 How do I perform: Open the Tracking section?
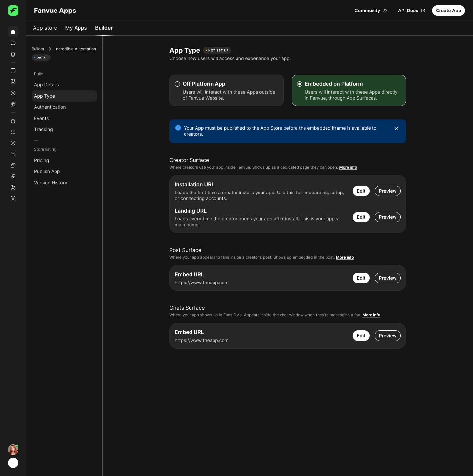(x=64, y=129)
